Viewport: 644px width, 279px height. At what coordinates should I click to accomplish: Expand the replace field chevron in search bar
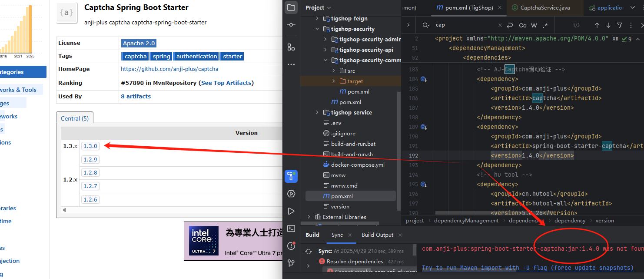[x=408, y=25]
